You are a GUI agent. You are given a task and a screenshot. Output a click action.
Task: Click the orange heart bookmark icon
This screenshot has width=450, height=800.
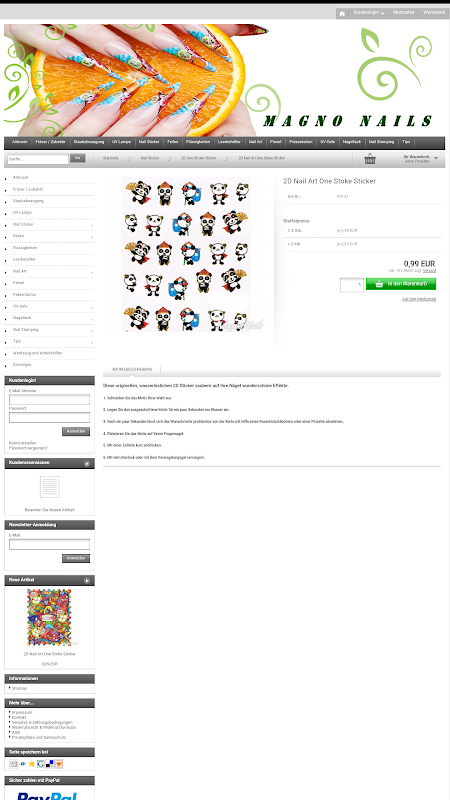click(x=59, y=764)
